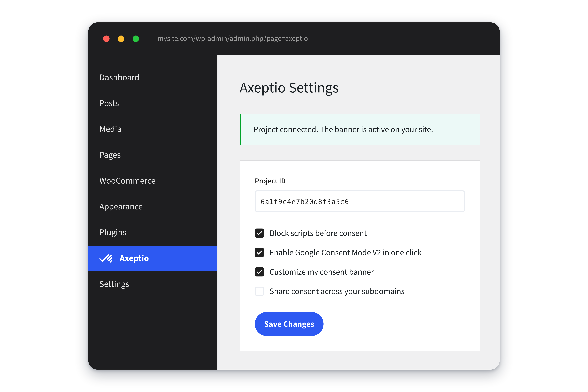Click Enable Google Consent Mode V2 label text
The width and height of the screenshot is (588, 392).
(x=346, y=252)
